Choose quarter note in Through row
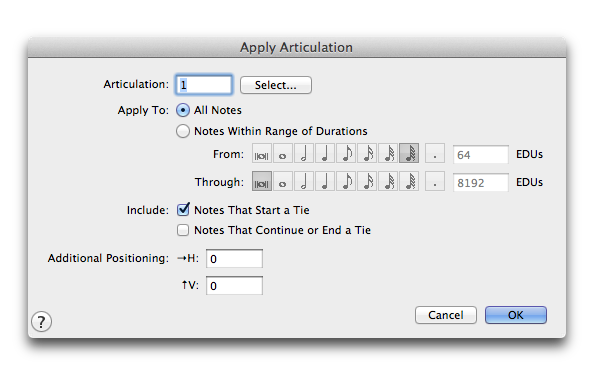This screenshot has width=594, height=374. [325, 181]
